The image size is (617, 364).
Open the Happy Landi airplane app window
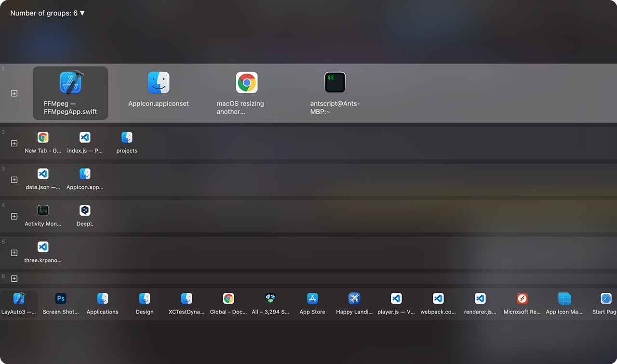(x=354, y=304)
